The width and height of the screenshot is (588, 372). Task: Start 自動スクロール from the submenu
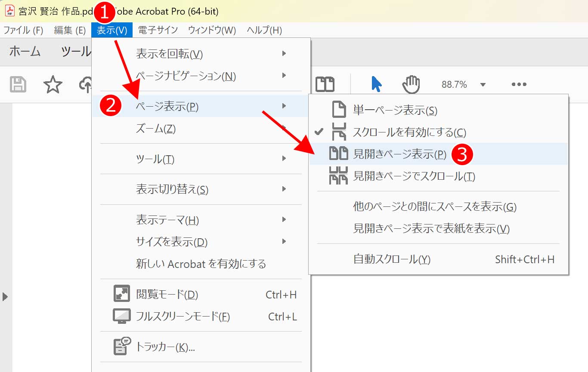tap(439, 259)
